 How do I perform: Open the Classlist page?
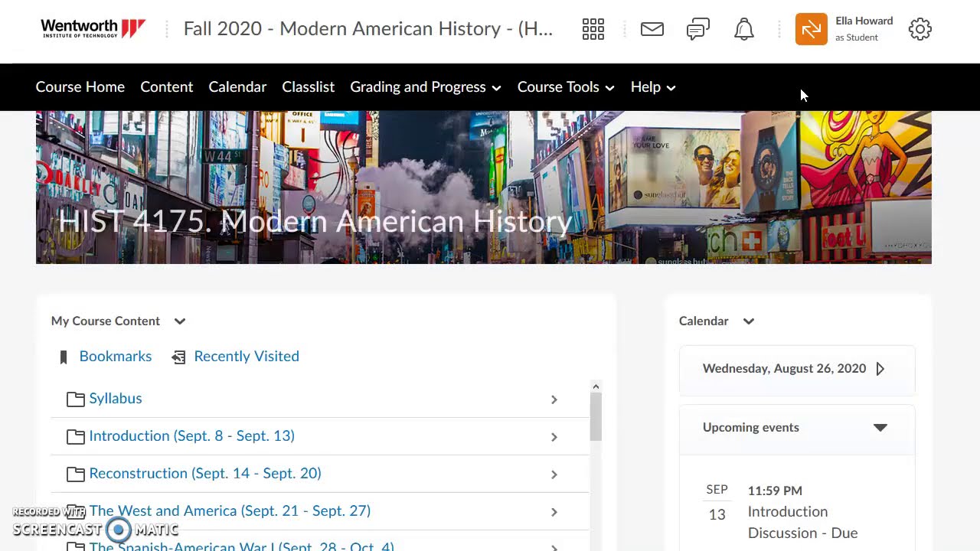click(308, 87)
